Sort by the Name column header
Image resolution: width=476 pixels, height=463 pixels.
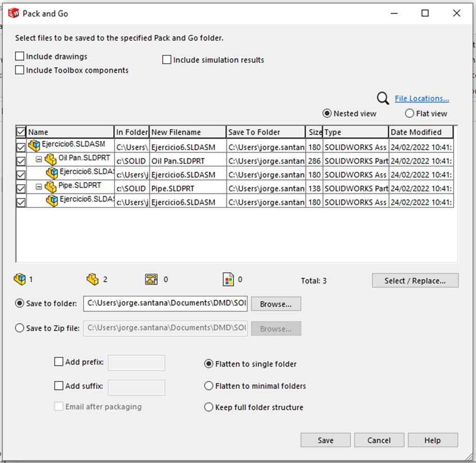tap(70, 132)
